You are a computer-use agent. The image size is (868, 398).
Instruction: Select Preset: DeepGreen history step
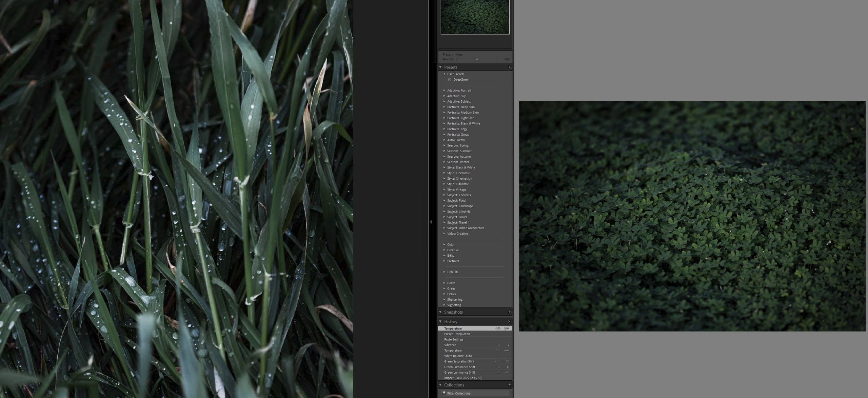click(x=457, y=334)
